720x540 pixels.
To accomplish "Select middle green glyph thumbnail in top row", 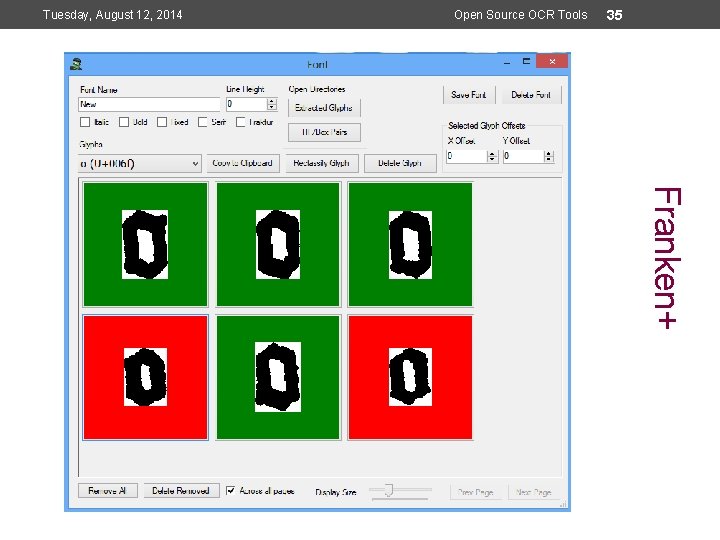I will [x=278, y=244].
